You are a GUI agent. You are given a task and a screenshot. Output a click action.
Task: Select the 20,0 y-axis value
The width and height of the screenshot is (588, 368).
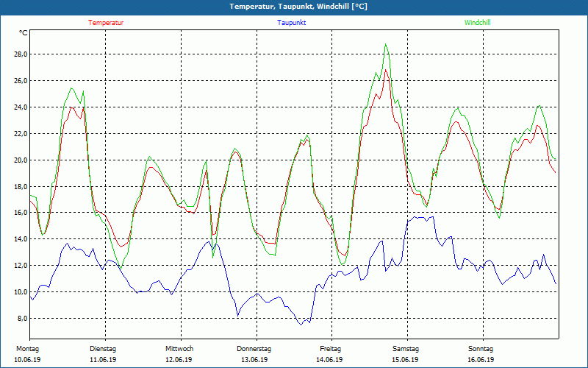pyautogui.click(x=21, y=160)
